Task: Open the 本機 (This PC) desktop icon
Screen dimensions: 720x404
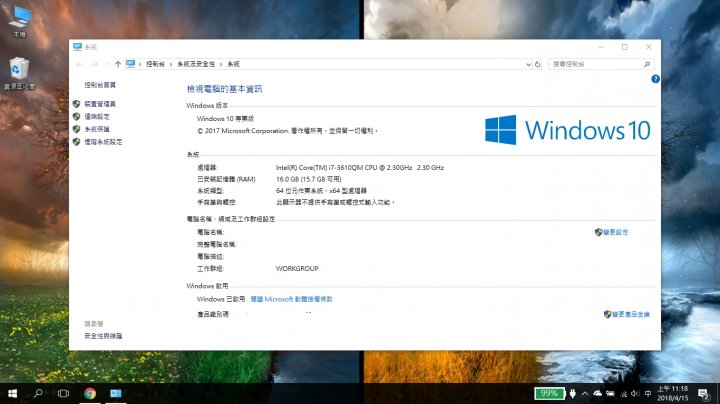Action: 20,21
